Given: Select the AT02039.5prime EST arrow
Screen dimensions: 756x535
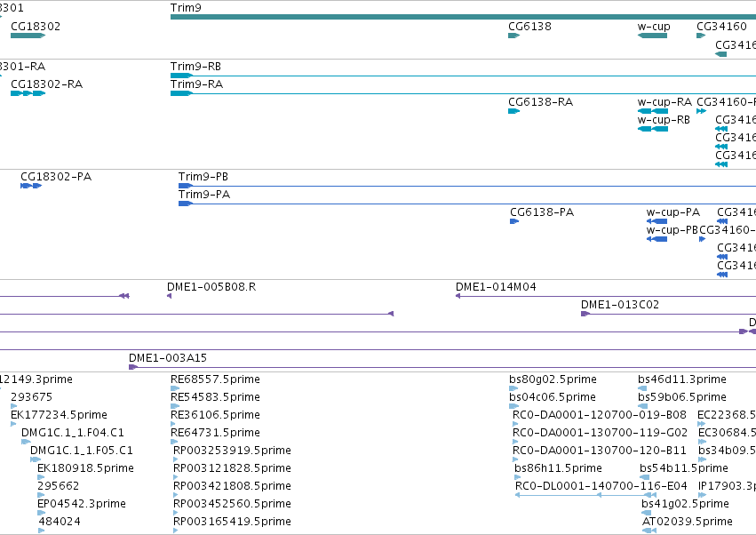Looking at the screenshot, I should click(649, 531).
